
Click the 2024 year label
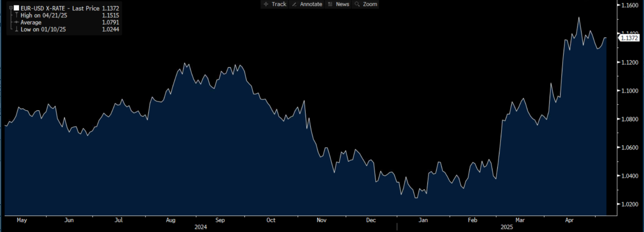click(x=201, y=227)
